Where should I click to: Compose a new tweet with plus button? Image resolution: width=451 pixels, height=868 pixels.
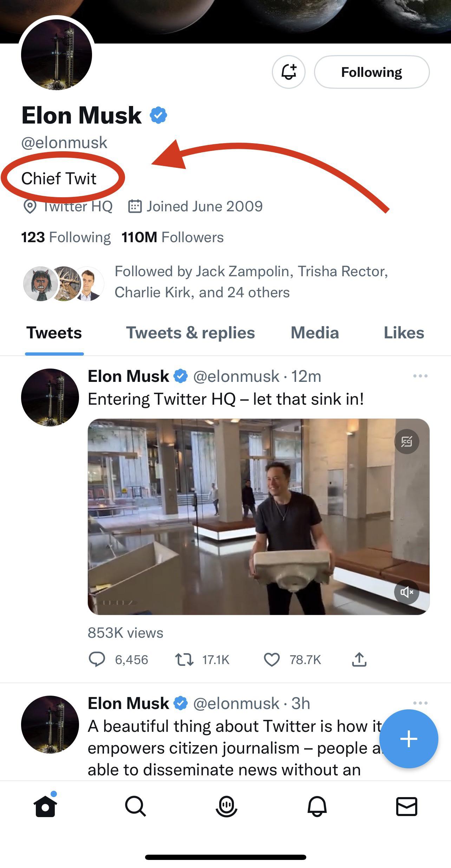[409, 738]
